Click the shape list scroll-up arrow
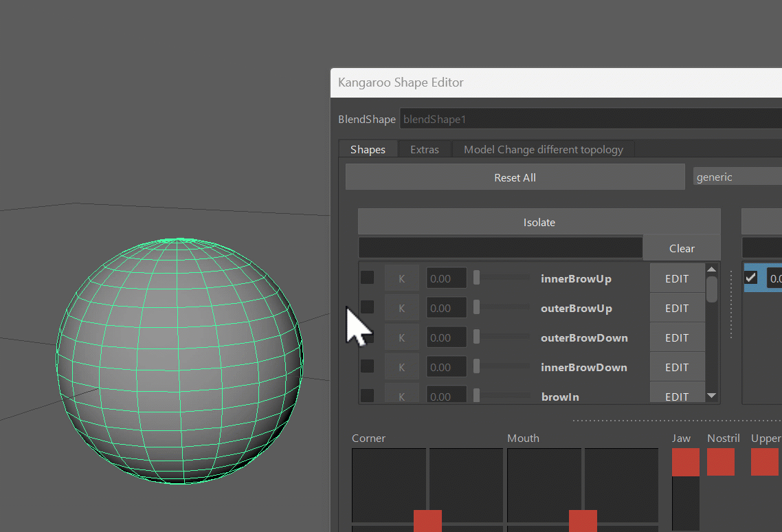The height and width of the screenshot is (532, 782). pyautogui.click(x=712, y=269)
